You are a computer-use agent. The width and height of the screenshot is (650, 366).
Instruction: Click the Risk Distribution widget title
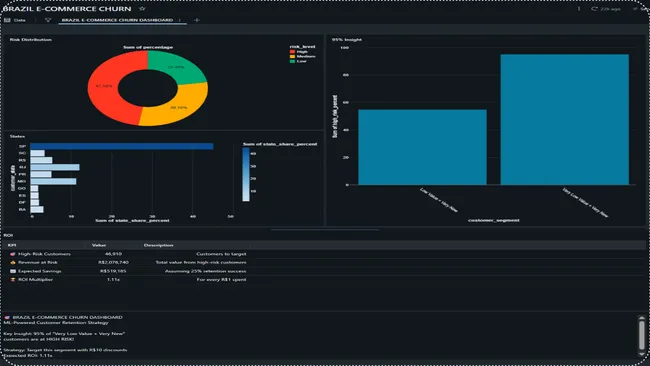[x=31, y=40]
